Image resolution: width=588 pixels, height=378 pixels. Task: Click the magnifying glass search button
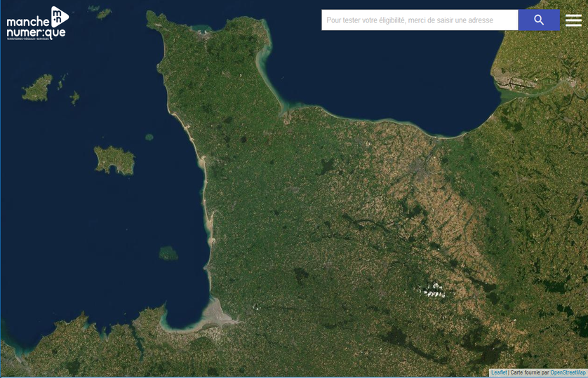pyautogui.click(x=538, y=20)
